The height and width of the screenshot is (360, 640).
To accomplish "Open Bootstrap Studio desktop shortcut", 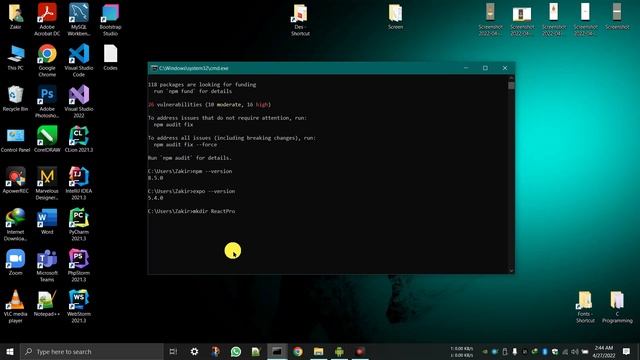I will coord(110,19).
